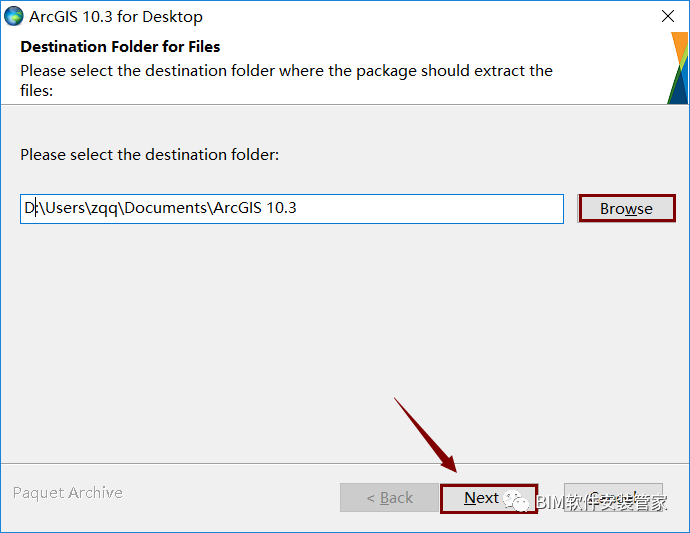Viewport: 690px width, 533px height.
Task: Click the dark red arrow annotation
Action: pyautogui.click(x=426, y=435)
